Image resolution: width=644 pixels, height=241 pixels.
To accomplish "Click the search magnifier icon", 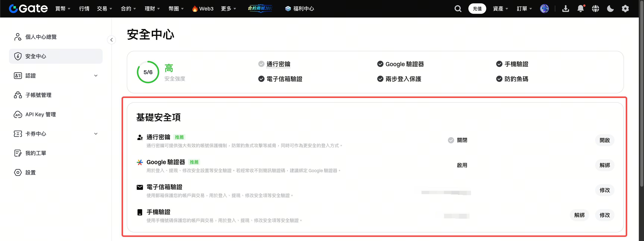I will point(458,9).
